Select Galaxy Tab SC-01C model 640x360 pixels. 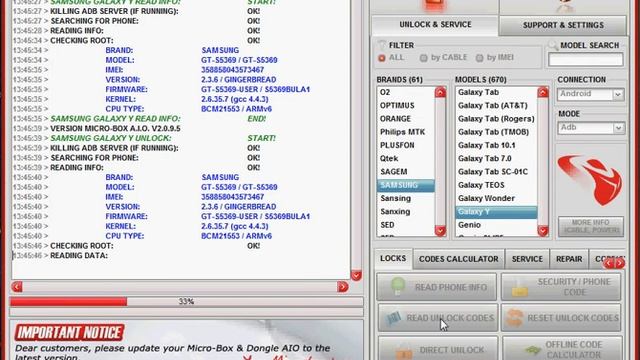click(x=496, y=172)
